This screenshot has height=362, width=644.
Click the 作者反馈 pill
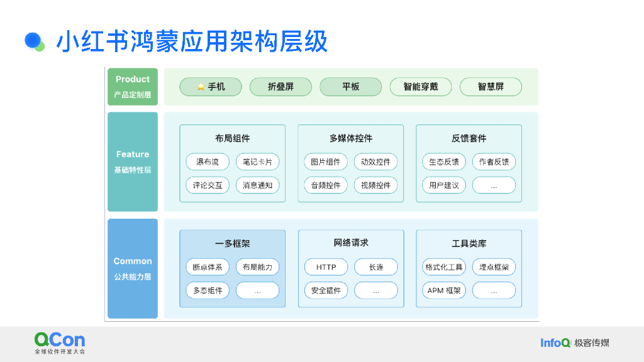click(494, 162)
